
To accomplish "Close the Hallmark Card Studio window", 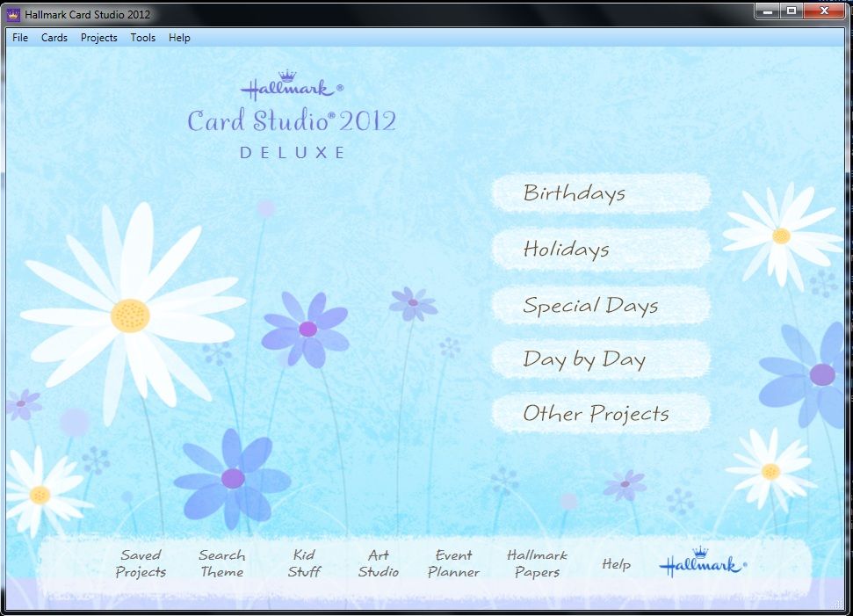I will [x=824, y=11].
